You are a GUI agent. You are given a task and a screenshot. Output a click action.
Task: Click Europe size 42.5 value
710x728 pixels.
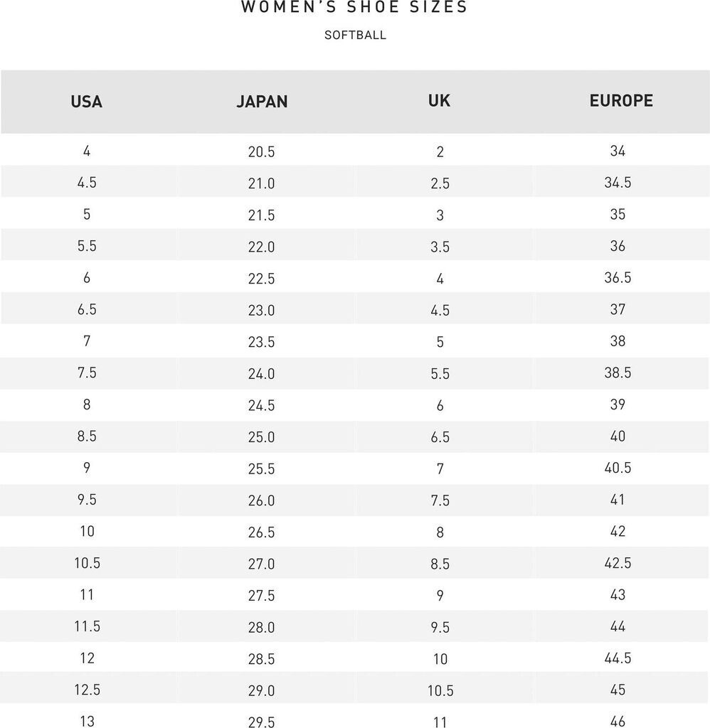[618, 563]
